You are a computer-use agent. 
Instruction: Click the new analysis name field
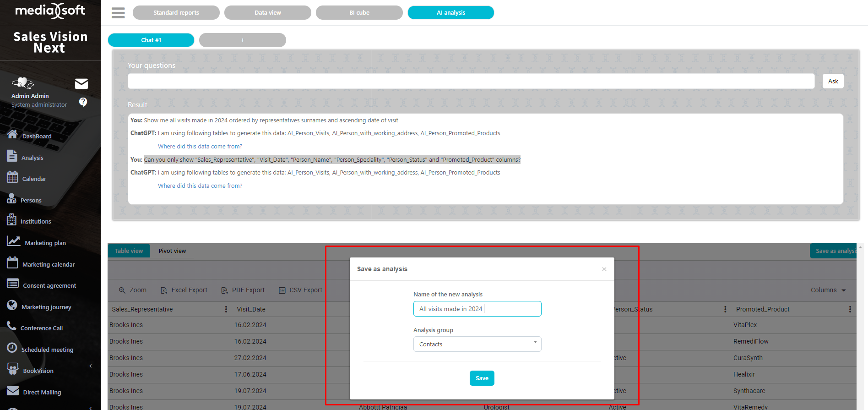click(477, 309)
